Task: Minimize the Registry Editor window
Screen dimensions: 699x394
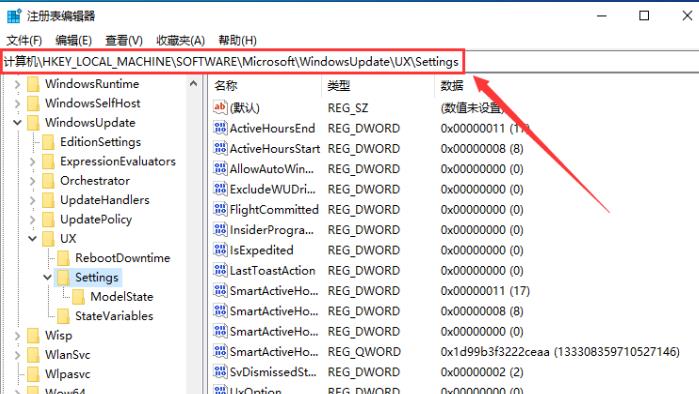Action: pos(602,16)
